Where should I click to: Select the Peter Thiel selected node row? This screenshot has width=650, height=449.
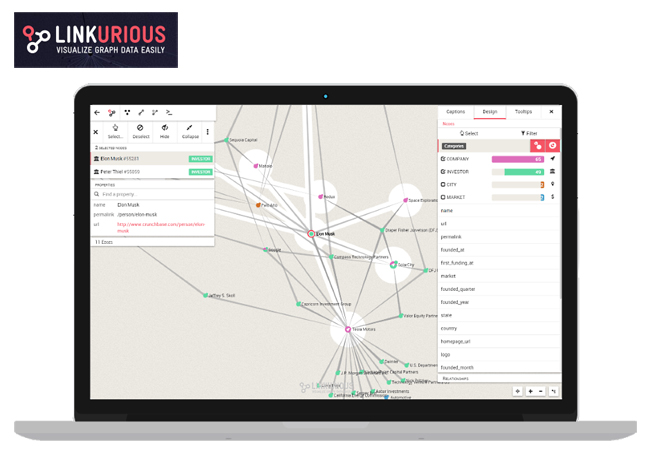click(153, 172)
